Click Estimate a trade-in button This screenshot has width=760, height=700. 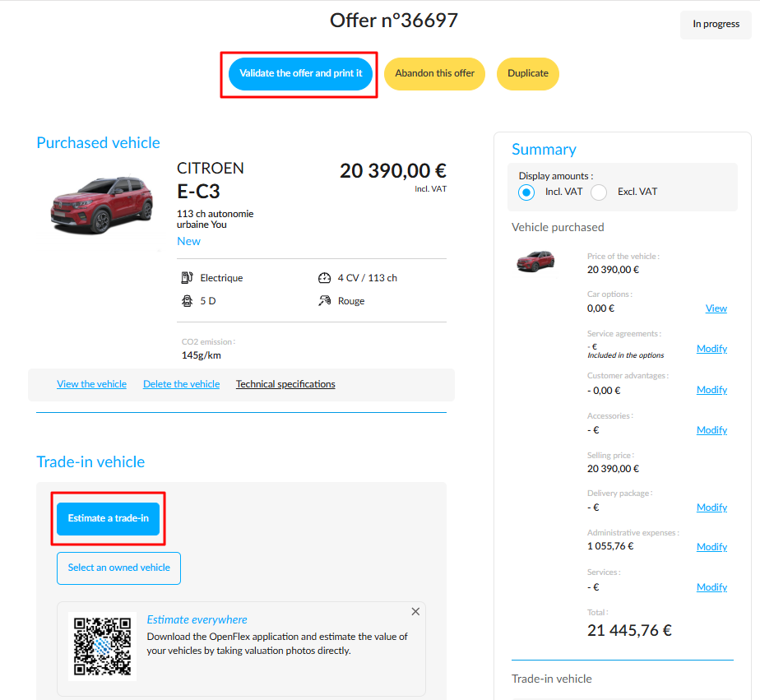(x=108, y=519)
